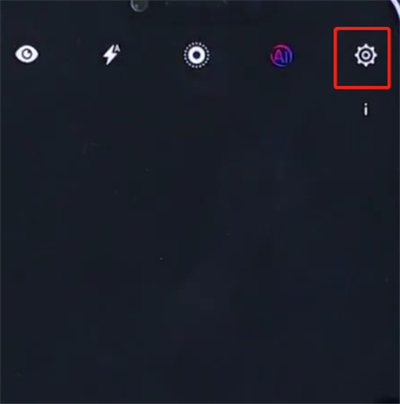The height and width of the screenshot is (404, 400).
Task: Click the dotted-ring live photo button
Action: pyautogui.click(x=196, y=55)
